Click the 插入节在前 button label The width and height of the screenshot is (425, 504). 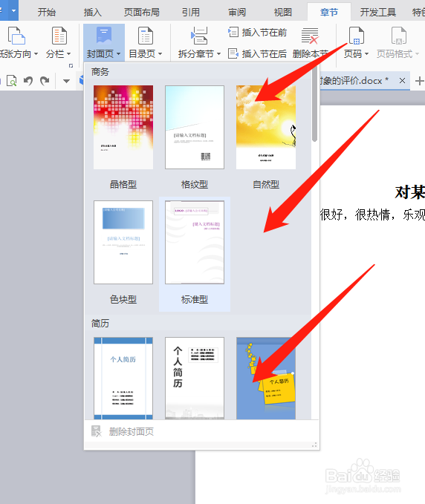click(x=264, y=33)
